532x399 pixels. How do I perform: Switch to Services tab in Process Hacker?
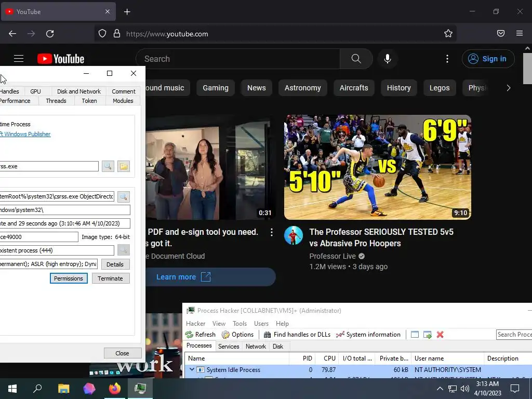(x=229, y=347)
